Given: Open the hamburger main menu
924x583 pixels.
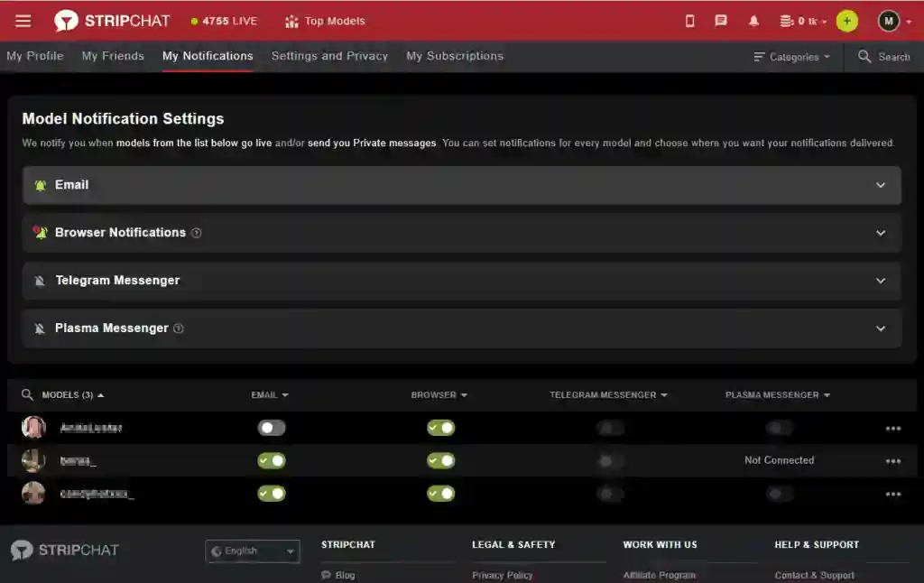Looking at the screenshot, I should click(23, 22).
